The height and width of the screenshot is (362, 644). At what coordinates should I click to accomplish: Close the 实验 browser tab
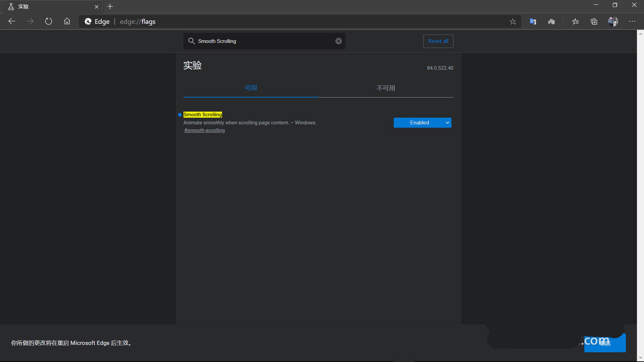click(x=97, y=7)
